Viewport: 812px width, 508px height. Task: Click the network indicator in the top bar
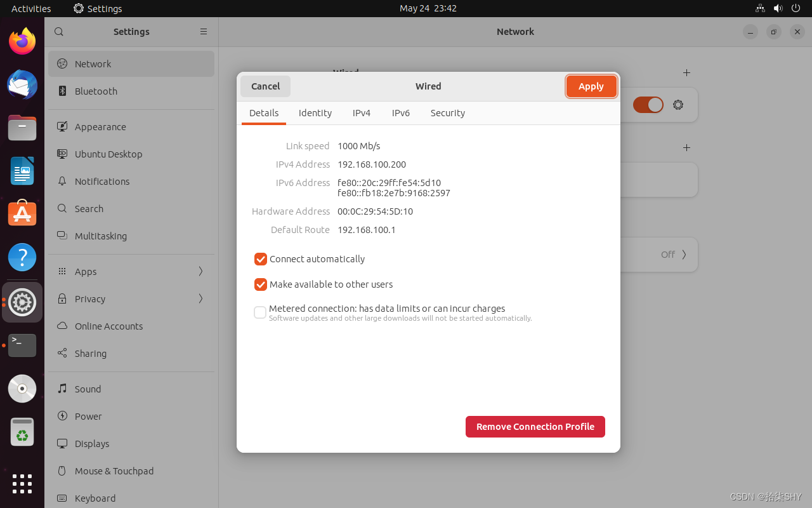(x=760, y=8)
